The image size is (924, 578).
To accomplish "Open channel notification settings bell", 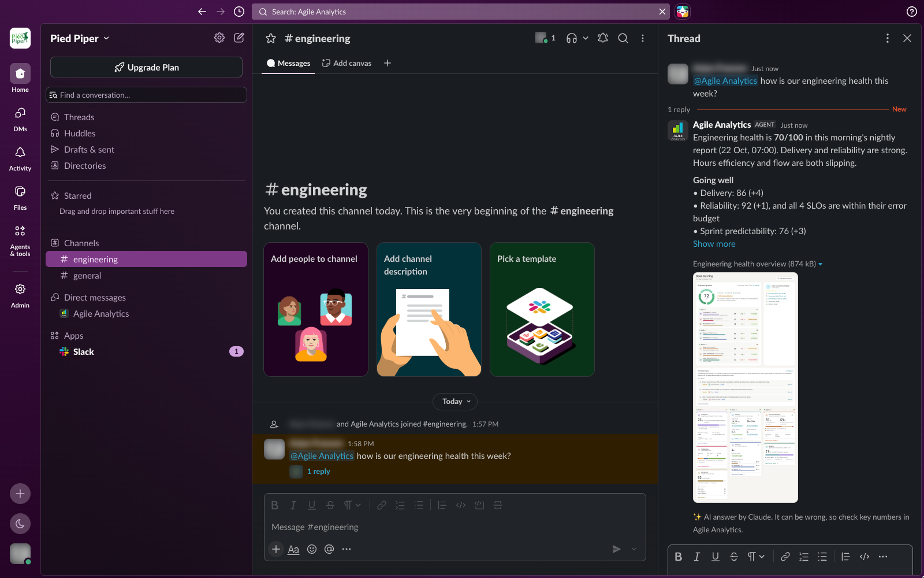I will click(x=603, y=38).
